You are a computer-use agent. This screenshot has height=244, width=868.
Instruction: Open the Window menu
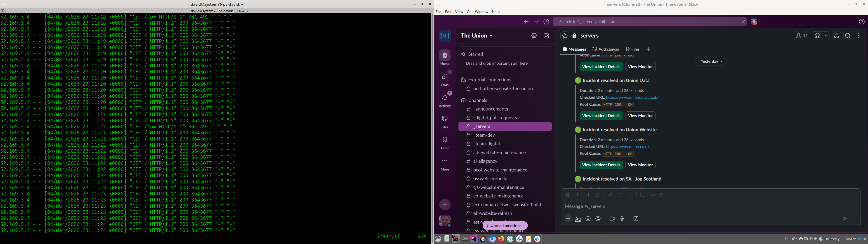(481, 12)
